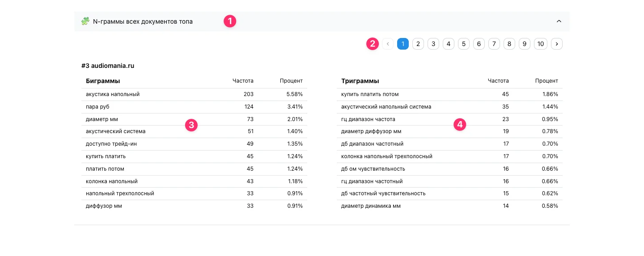Click frequency value 203

[249, 94]
